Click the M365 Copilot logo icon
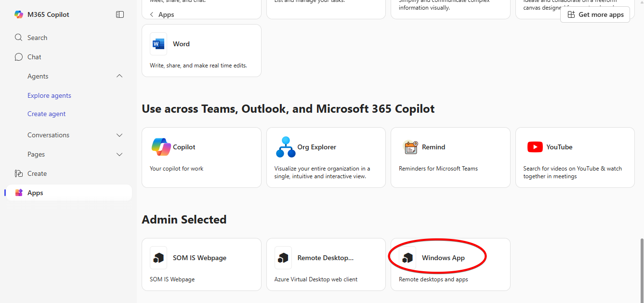Screen dimensions: 644x303 click(19, 14)
